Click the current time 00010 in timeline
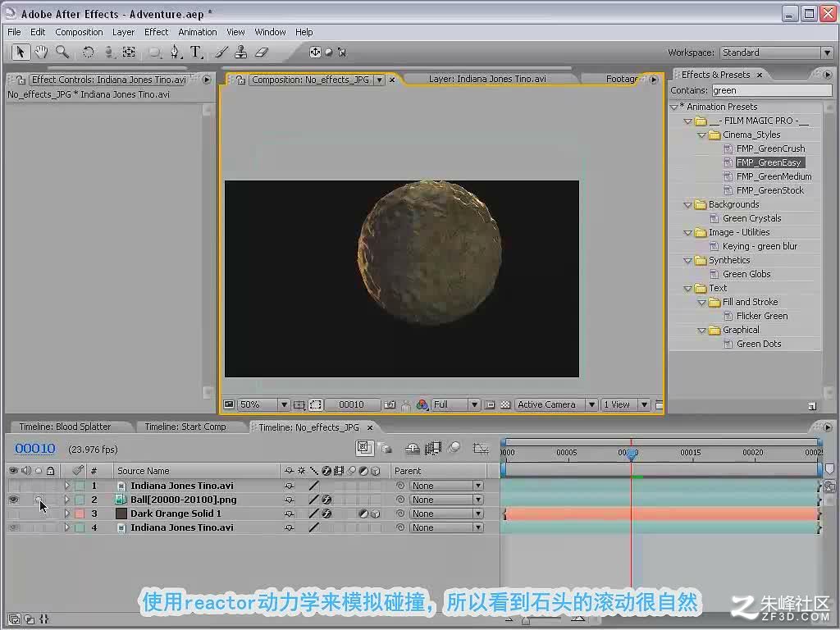 (x=34, y=449)
